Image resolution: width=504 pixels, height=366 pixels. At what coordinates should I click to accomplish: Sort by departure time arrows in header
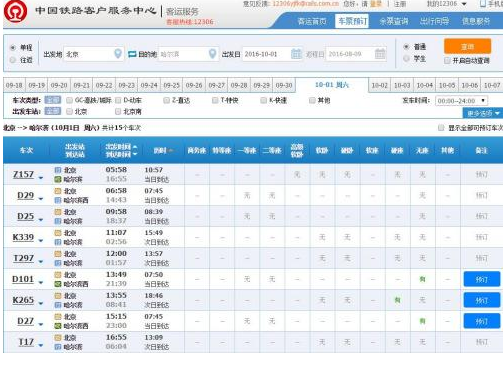coord(135,150)
